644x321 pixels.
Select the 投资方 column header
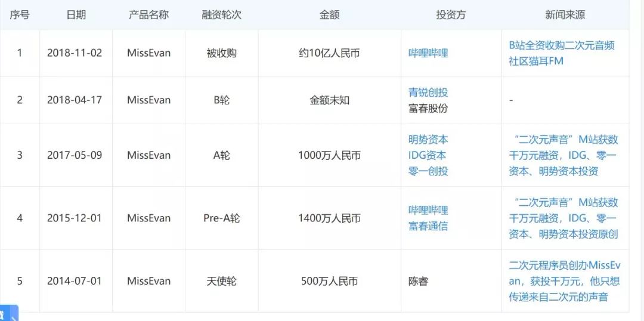(x=451, y=15)
